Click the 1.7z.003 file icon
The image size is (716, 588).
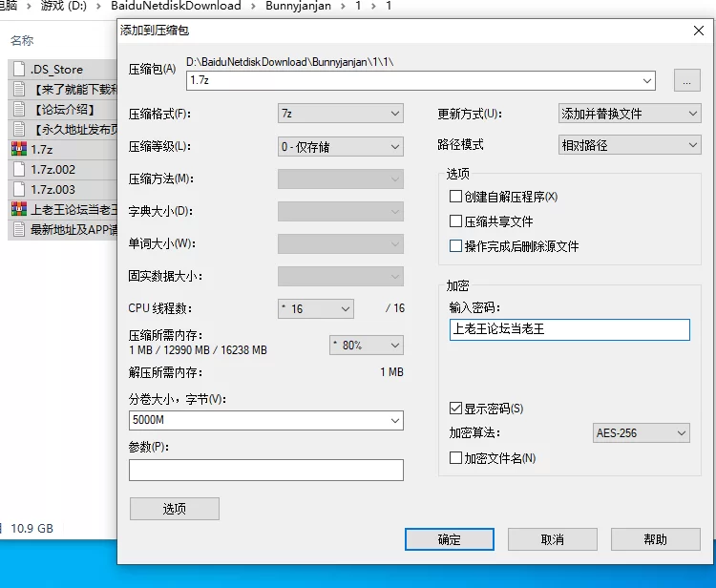pyautogui.click(x=18, y=189)
